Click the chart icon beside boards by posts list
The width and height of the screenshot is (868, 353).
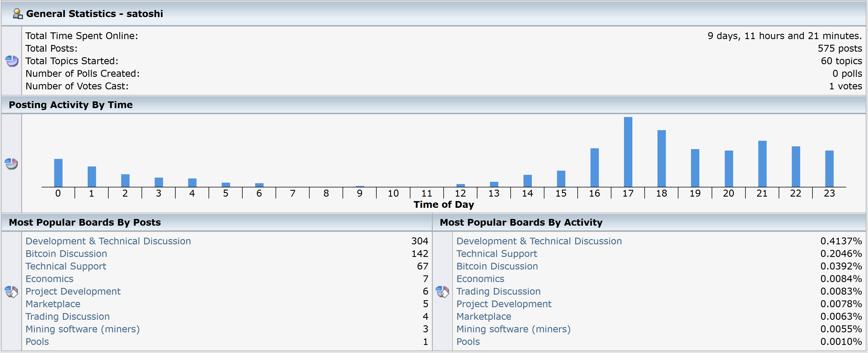11,292
